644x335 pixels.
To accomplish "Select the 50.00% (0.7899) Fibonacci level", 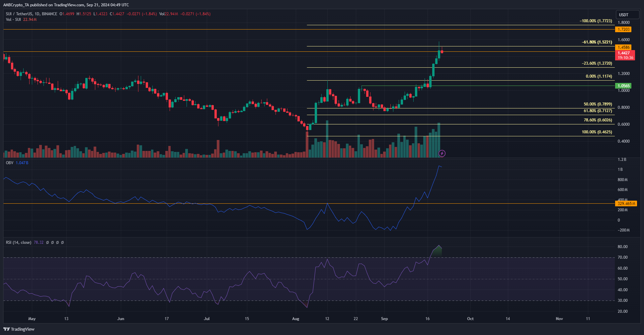I will click(x=598, y=104).
